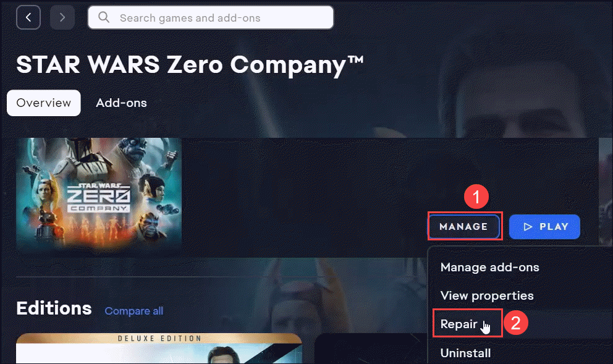This screenshot has height=364, width=613.
Task: Open the Deluxe Edition card
Action: coord(159,349)
